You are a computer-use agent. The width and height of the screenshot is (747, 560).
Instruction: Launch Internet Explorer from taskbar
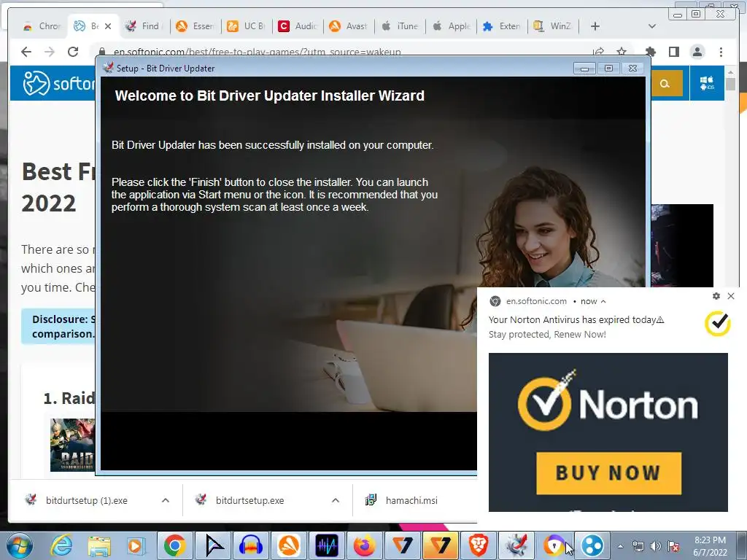61,545
